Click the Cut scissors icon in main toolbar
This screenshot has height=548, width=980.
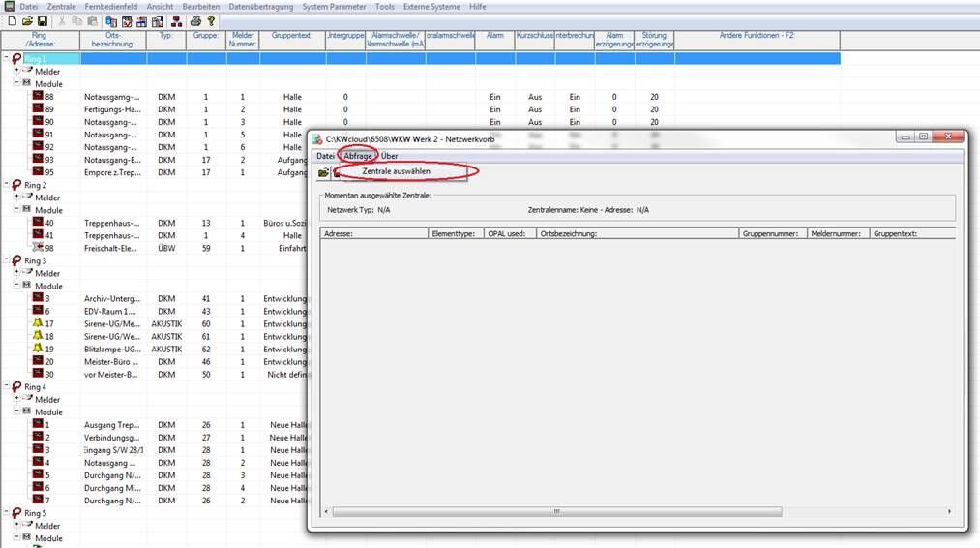pos(62,21)
